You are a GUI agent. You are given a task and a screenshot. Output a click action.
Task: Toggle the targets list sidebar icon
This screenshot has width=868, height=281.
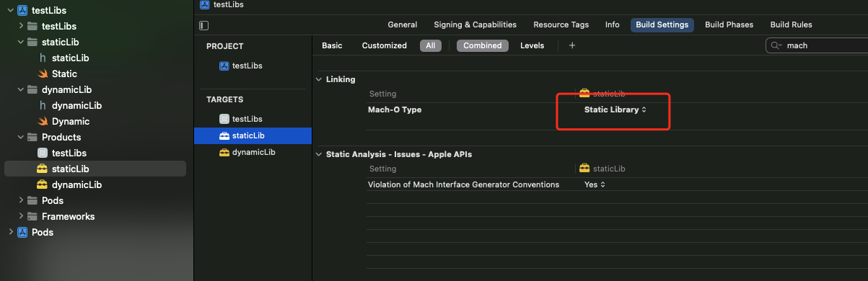coord(204,25)
